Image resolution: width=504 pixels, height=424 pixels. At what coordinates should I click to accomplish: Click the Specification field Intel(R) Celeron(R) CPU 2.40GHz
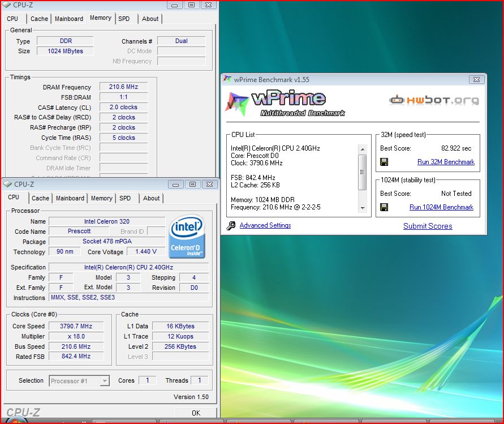128,267
